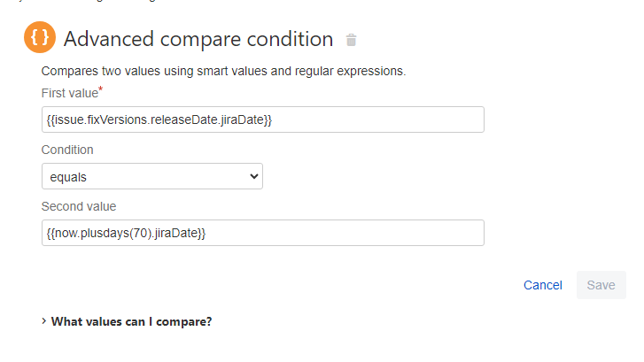Click the red required asterisk near First value

(x=101, y=89)
